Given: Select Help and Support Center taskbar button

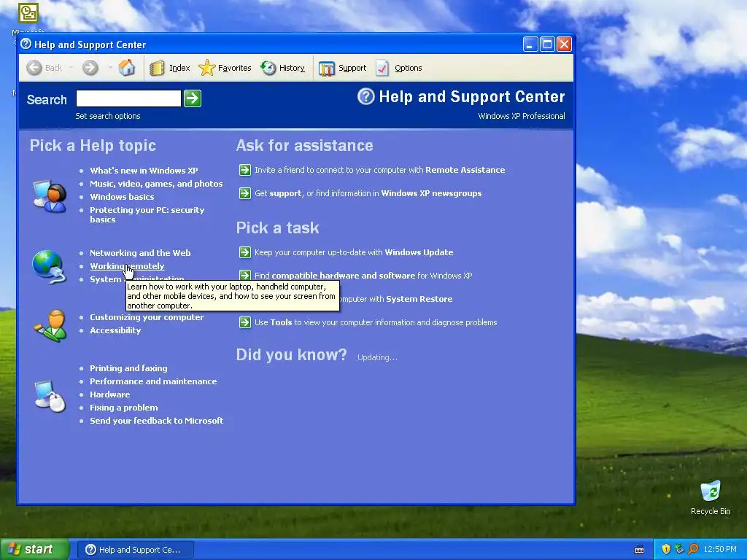Looking at the screenshot, I should [x=135, y=550].
